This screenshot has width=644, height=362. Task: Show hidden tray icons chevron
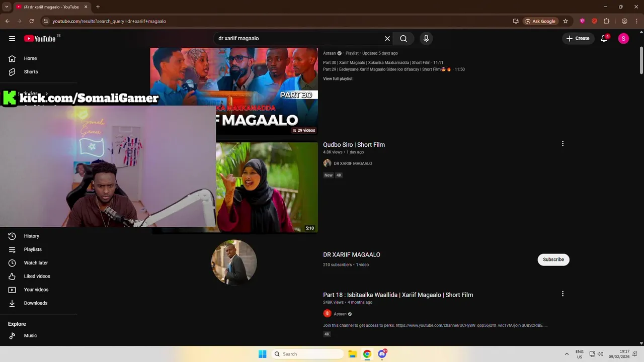coord(567,354)
